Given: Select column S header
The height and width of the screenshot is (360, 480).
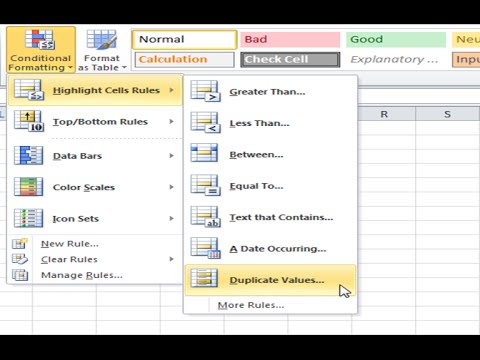Looking at the screenshot, I should point(448,114).
